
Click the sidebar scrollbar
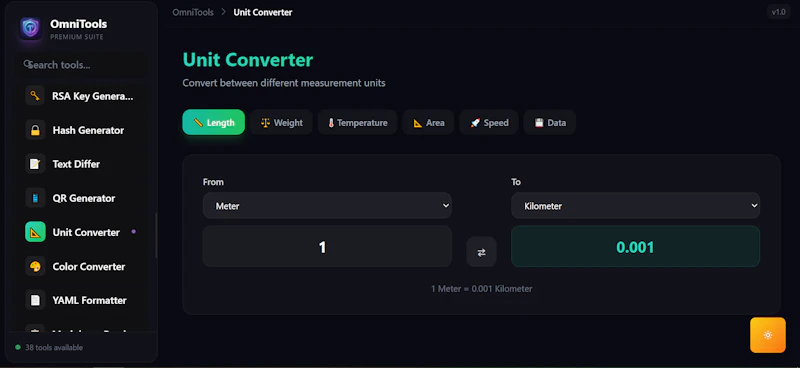(x=156, y=235)
